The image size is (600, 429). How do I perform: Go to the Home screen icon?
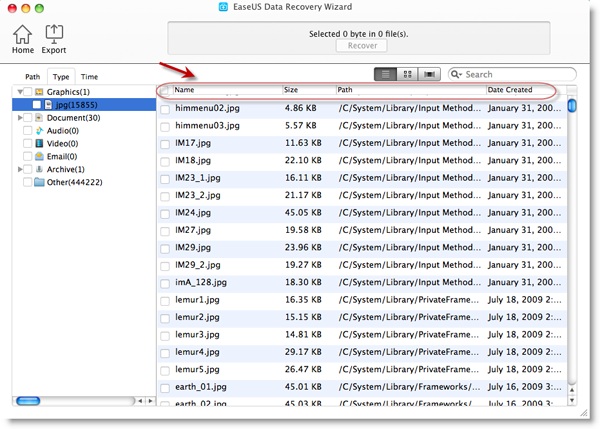pos(23,34)
